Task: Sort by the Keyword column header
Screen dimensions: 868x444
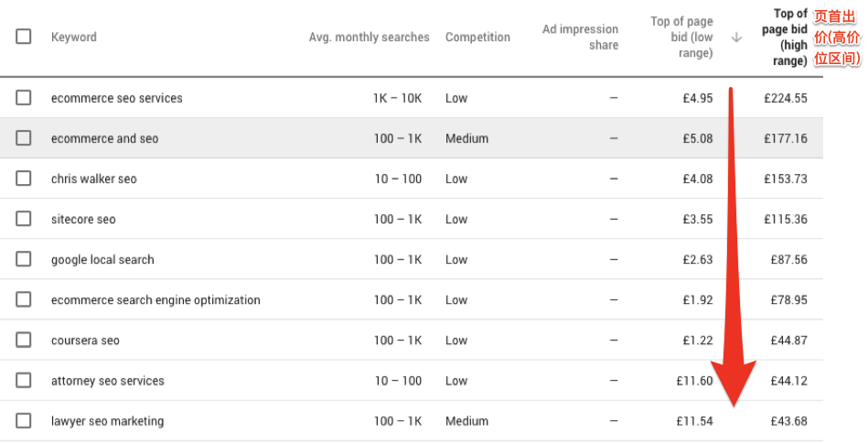Action: tap(74, 38)
